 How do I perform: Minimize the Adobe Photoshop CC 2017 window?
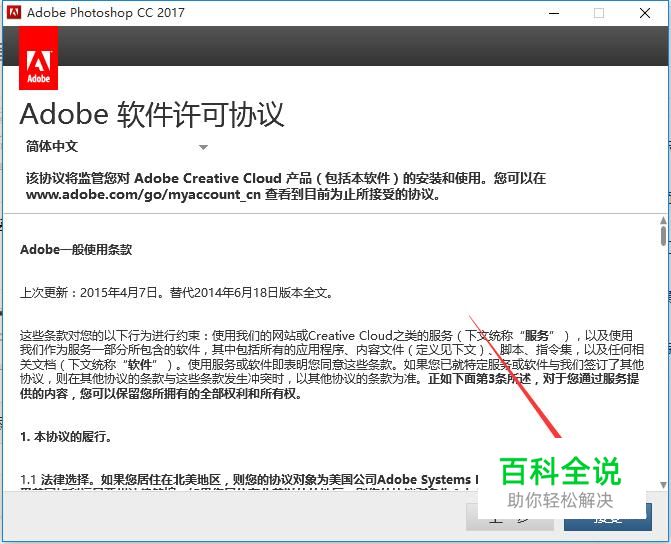coord(554,13)
